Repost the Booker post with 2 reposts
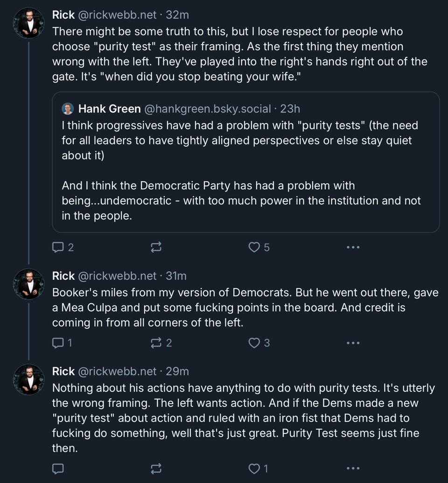 coord(156,343)
